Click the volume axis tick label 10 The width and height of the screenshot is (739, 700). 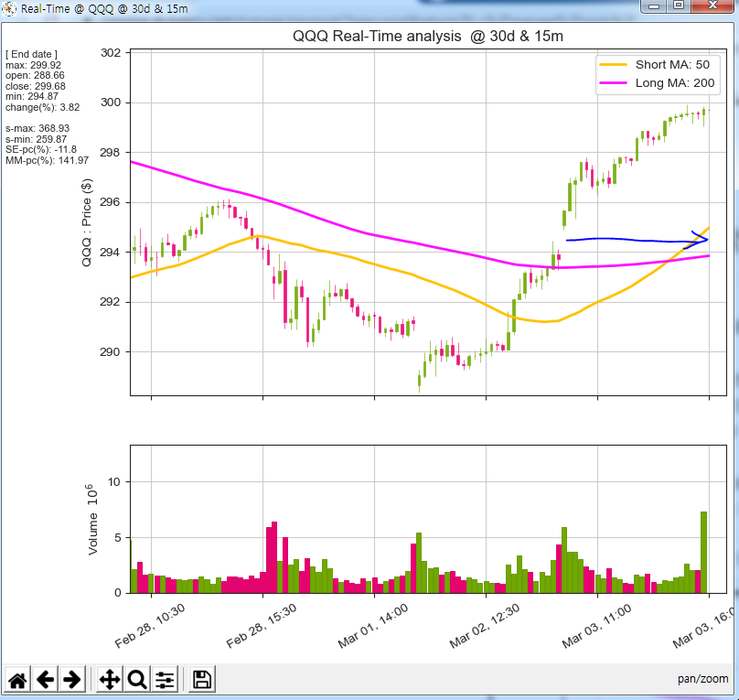(114, 481)
